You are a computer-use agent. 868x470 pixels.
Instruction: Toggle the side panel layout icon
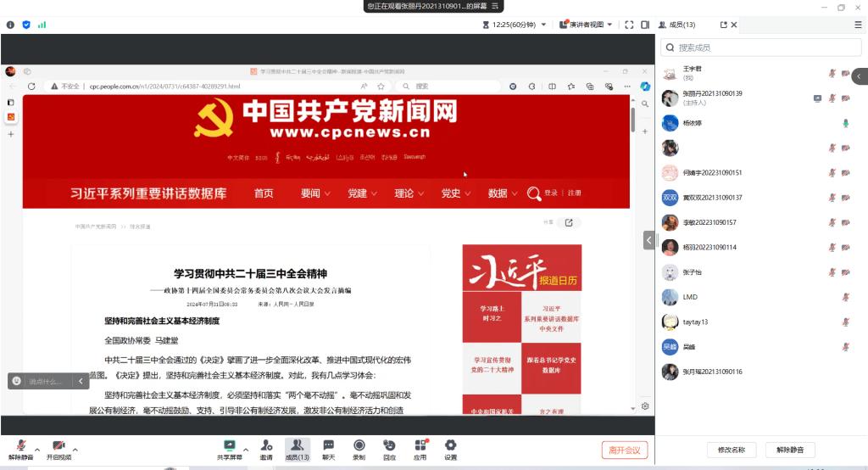pyautogui.click(x=645, y=25)
